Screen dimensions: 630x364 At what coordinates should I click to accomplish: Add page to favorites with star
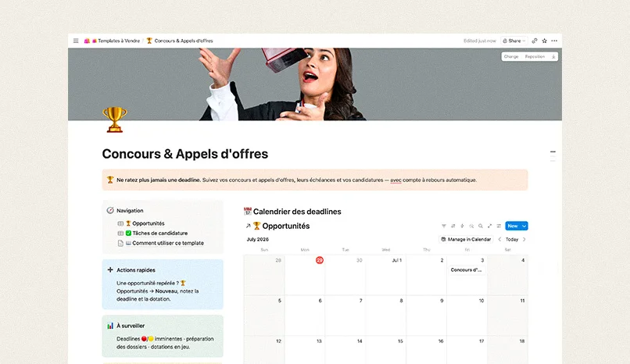pos(545,41)
